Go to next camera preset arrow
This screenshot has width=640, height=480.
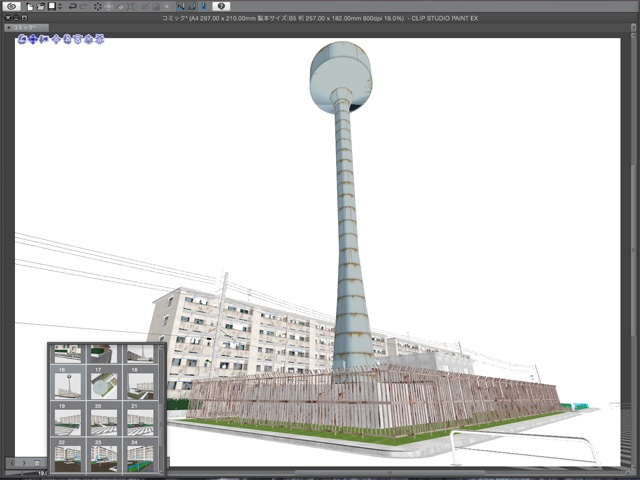click(x=25, y=463)
